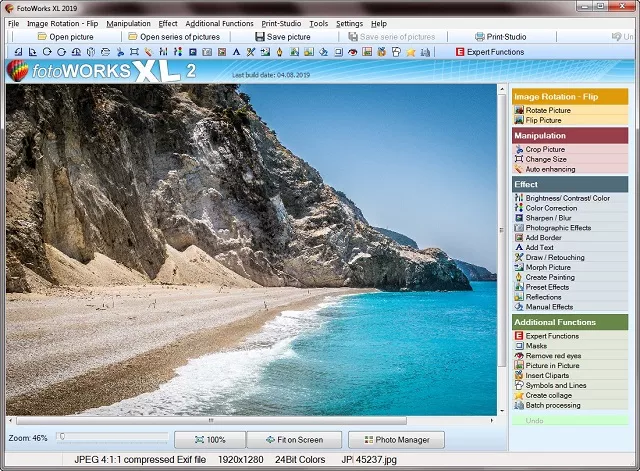Open Brightness/Contrast/Color effect
640x471 pixels.
tap(567, 198)
